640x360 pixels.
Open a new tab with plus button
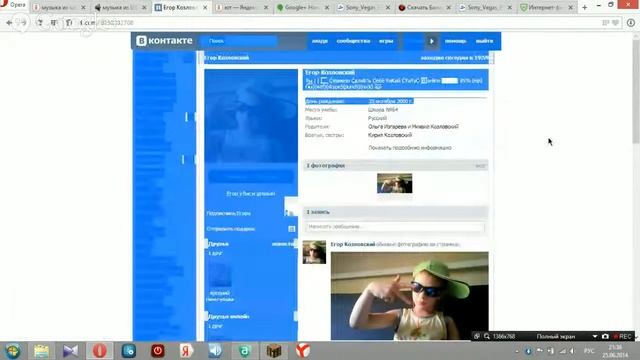click(x=584, y=7)
